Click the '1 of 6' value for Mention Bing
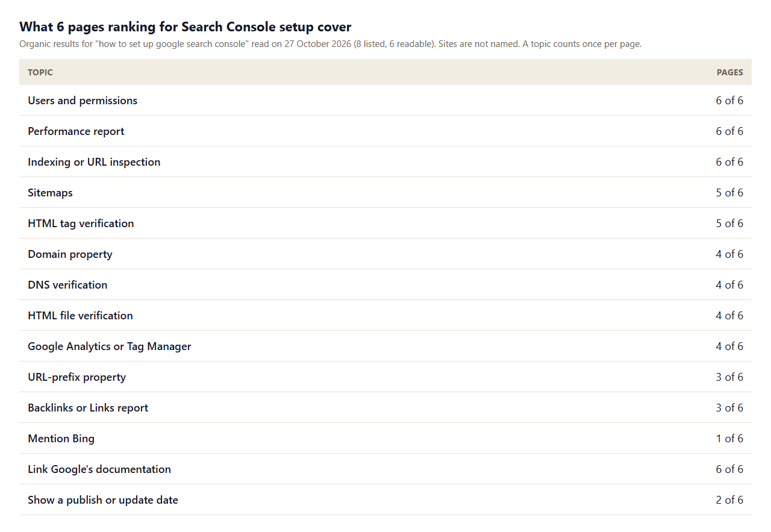 729,439
